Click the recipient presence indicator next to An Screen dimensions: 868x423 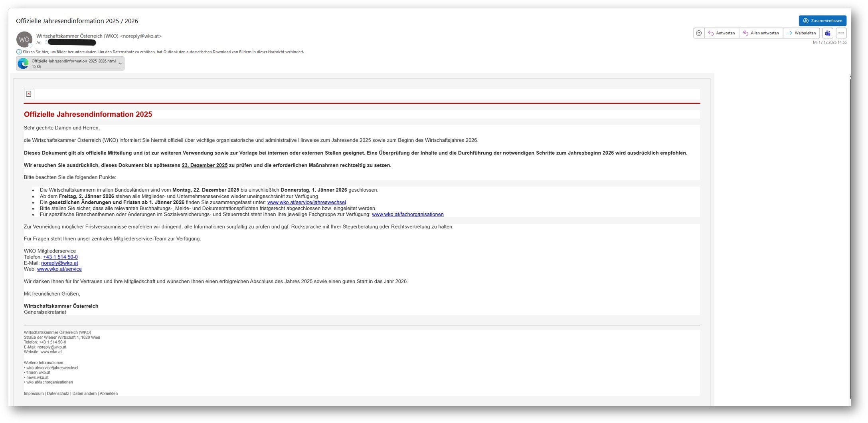pyautogui.click(x=46, y=42)
